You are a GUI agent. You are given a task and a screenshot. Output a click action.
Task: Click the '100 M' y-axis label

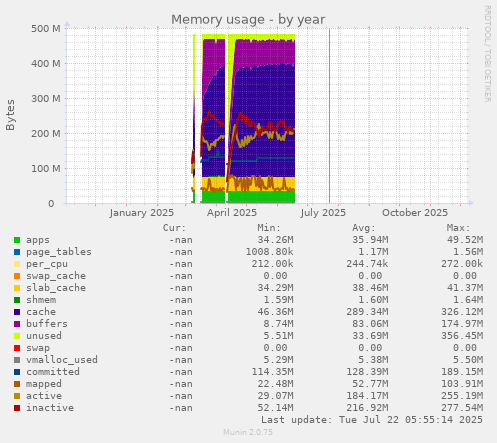[x=46, y=169]
